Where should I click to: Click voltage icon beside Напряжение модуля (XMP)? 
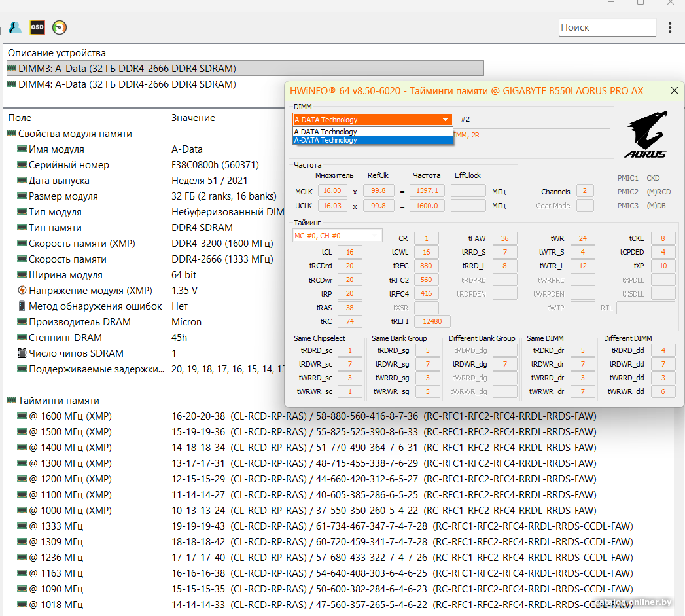(22, 290)
